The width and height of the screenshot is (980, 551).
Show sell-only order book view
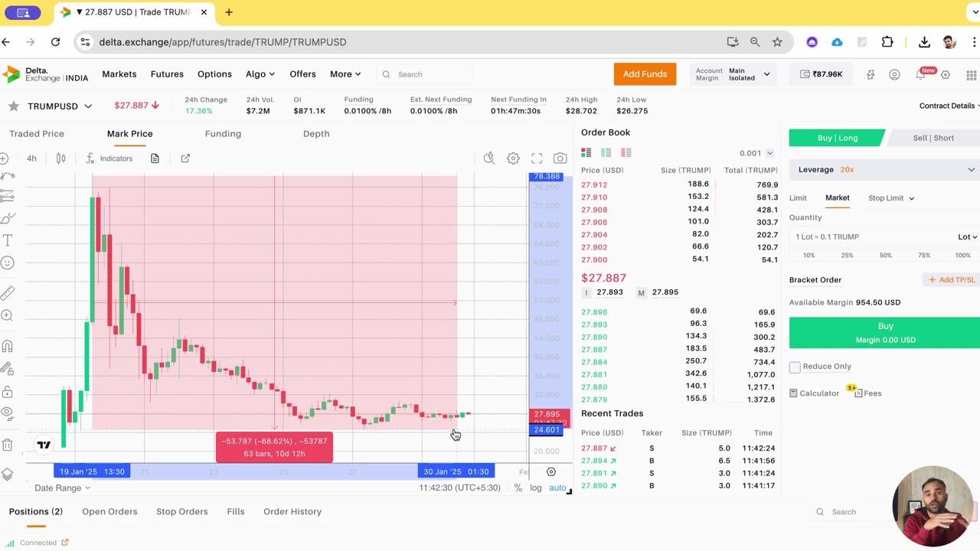click(x=626, y=153)
